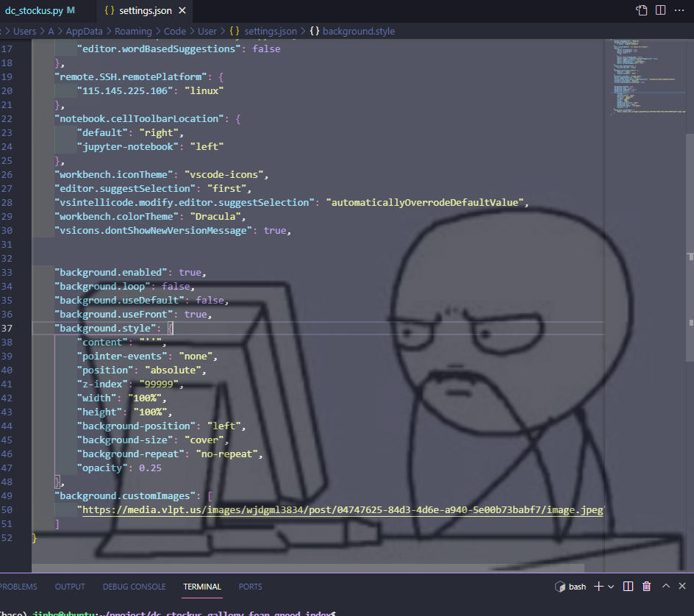The height and width of the screenshot is (616, 694).
Task: Click the "vscode-icons" value text
Action: click(224, 175)
